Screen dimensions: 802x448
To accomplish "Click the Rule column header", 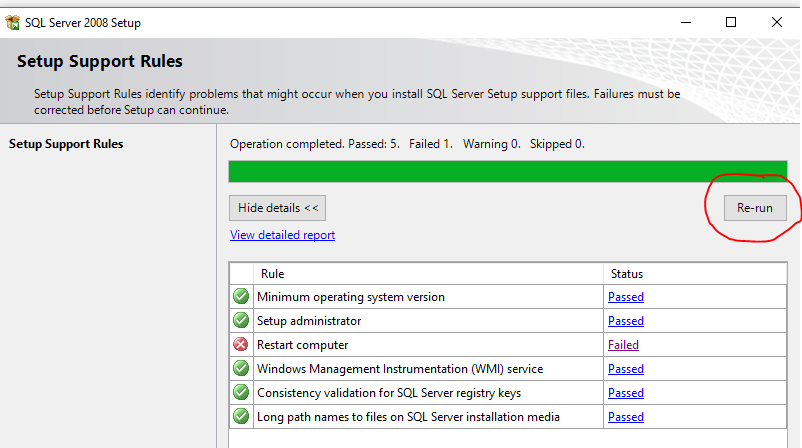I will [x=429, y=274].
